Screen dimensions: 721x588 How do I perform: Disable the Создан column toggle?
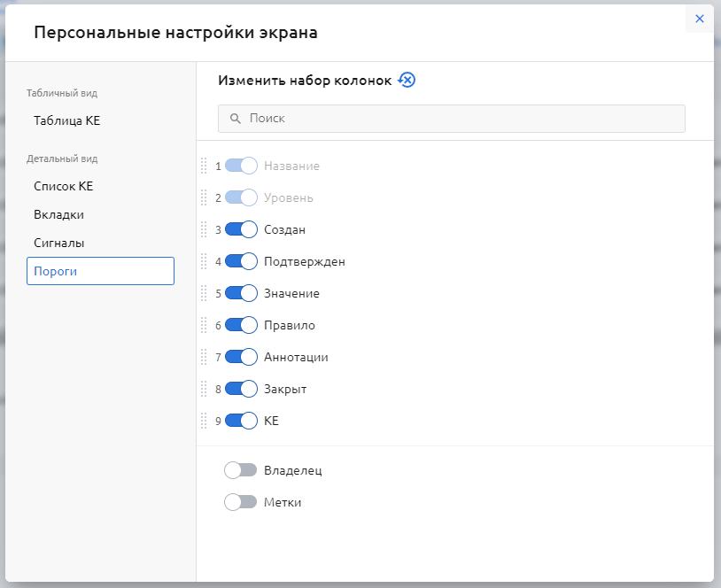pyautogui.click(x=241, y=229)
